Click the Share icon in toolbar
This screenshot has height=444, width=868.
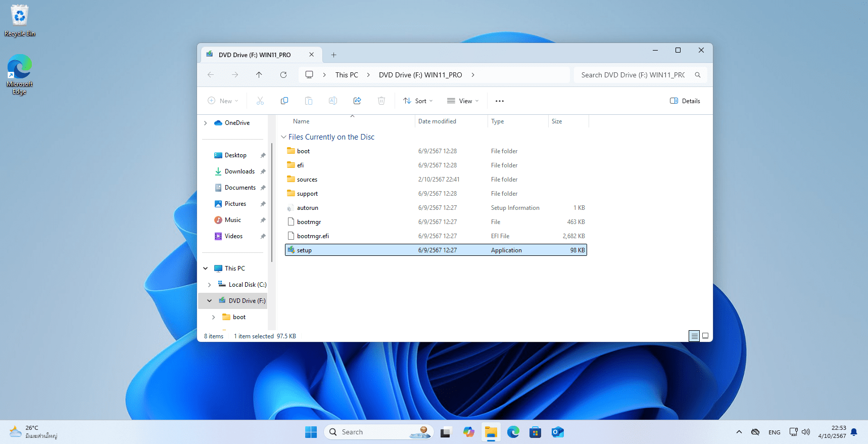point(357,101)
